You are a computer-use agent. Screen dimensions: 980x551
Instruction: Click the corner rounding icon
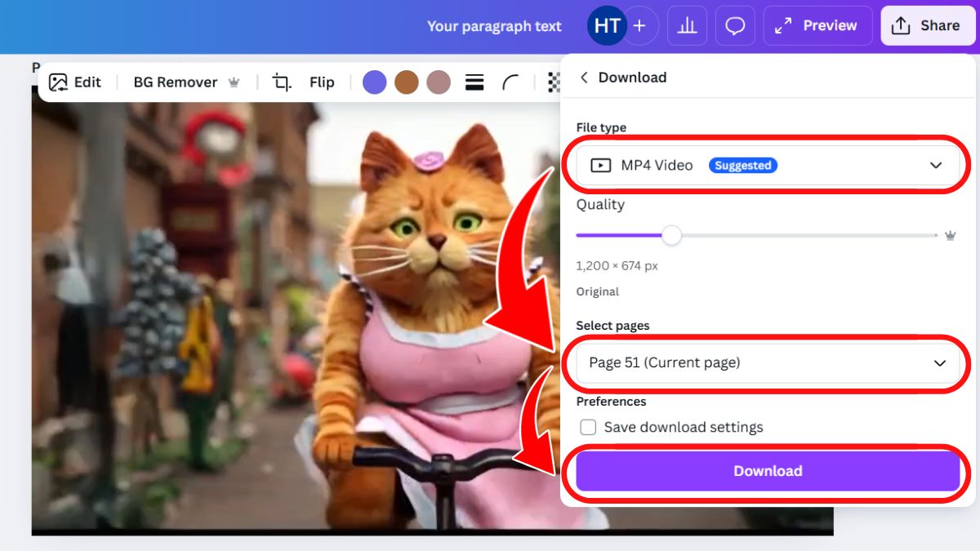point(510,82)
